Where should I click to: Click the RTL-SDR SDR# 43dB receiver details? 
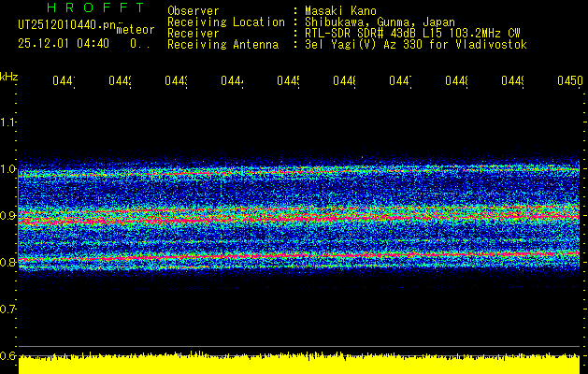(412, 34)
